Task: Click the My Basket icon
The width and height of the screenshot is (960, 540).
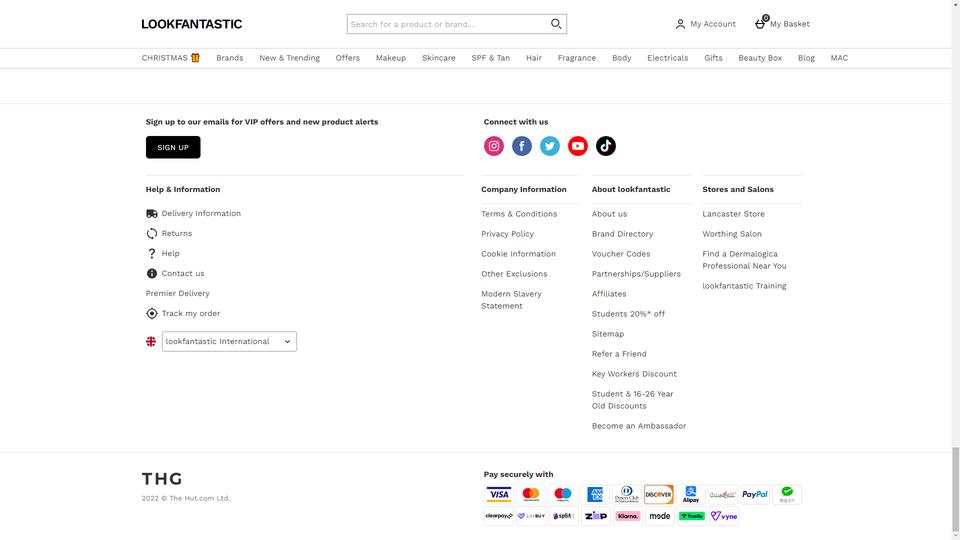Action: [760, 23]
